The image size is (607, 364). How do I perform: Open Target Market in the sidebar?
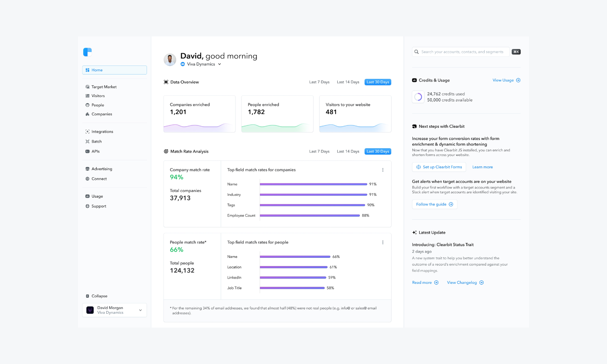coord(104,87)
